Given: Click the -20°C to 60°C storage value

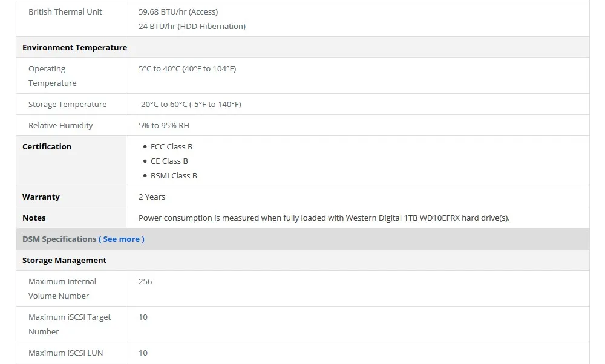Looking at the screenshot, I should coord(189,105).
